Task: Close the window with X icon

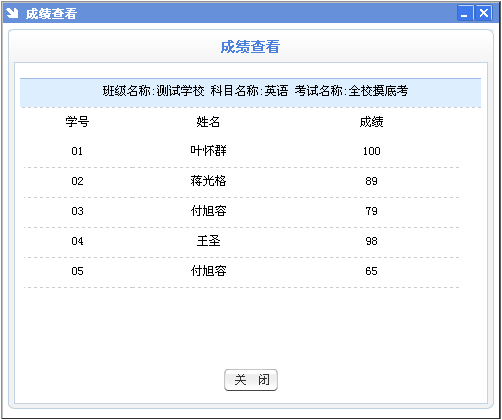Action: (484, 13)
